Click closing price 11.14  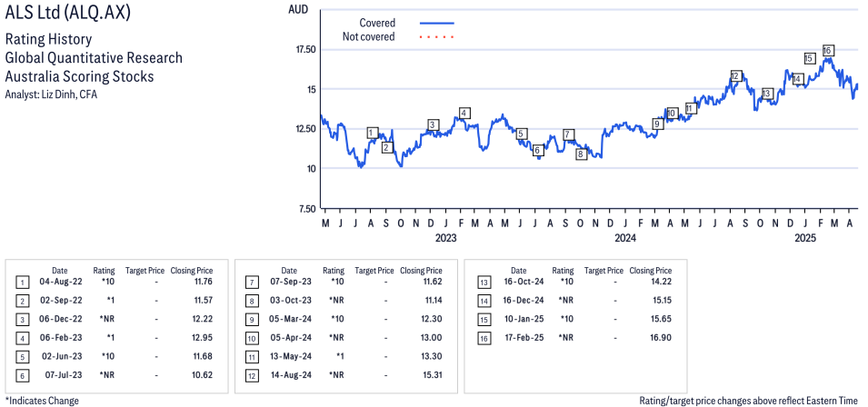[x=433, y=302]
